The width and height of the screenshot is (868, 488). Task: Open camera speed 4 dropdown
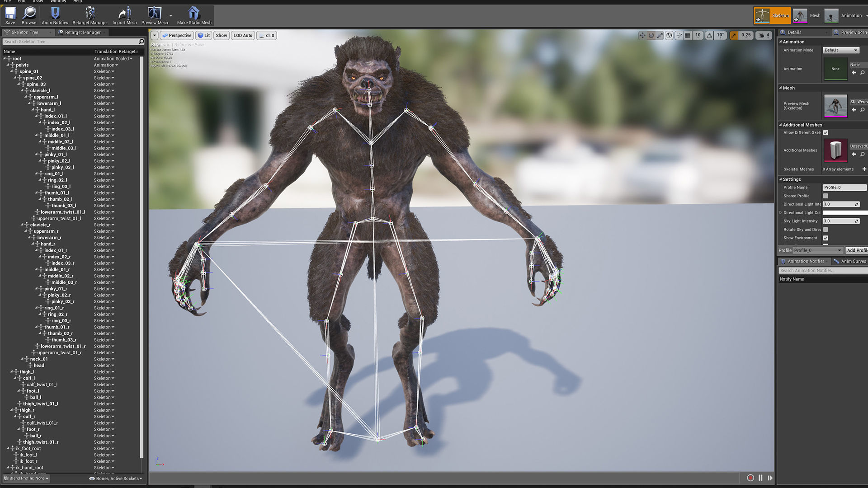click(764, 35)
